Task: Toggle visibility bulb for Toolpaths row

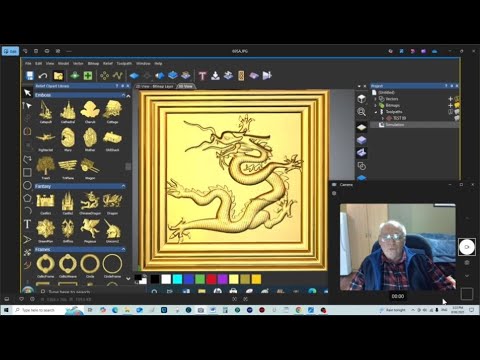Action: click(457, 112)
